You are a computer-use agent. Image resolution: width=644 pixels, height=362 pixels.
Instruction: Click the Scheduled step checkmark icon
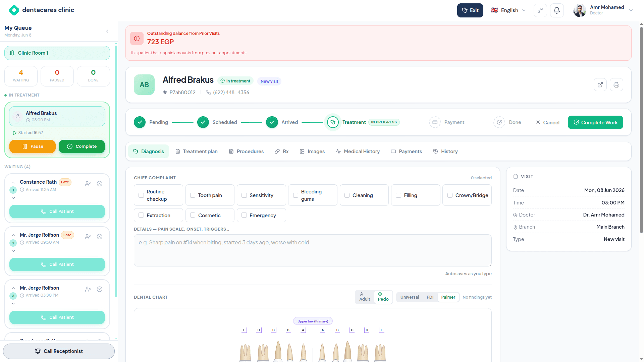coord(203,122)
